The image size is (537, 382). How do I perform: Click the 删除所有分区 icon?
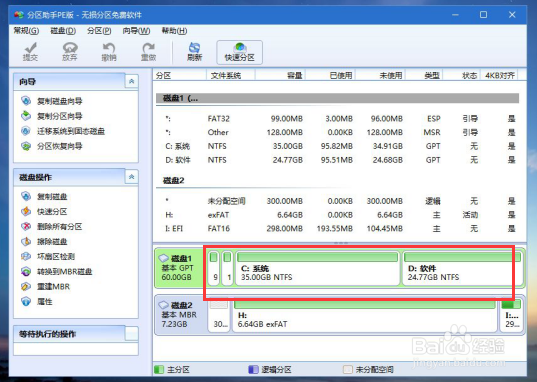coord(26,226)
